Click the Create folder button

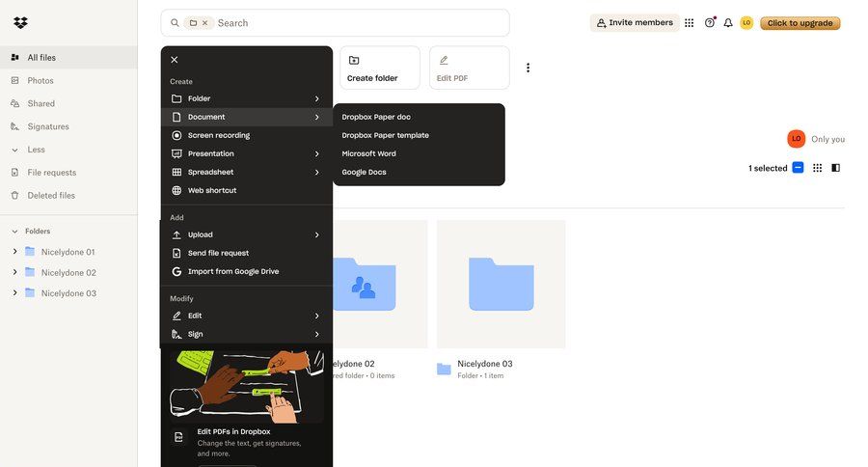tap(380, 68)
